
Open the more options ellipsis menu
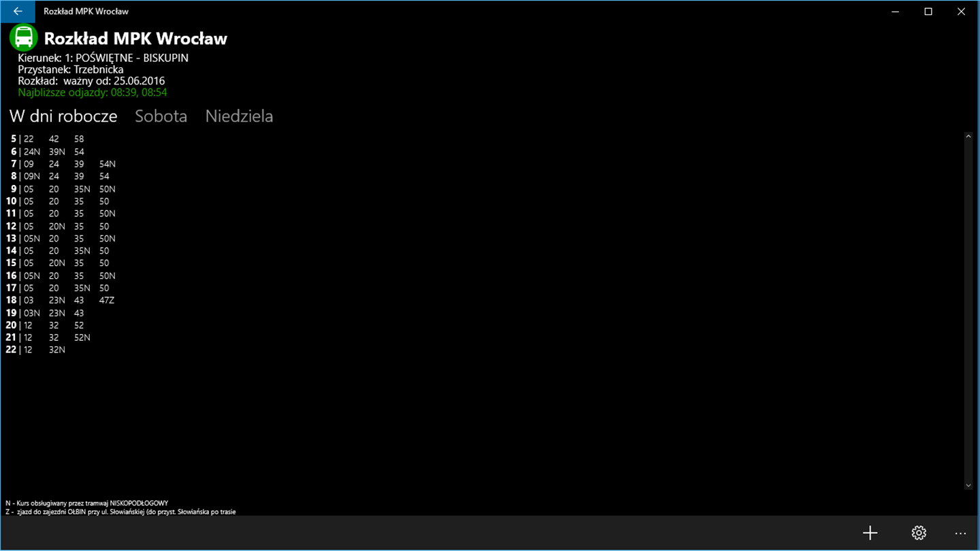(x=960, y=533)
